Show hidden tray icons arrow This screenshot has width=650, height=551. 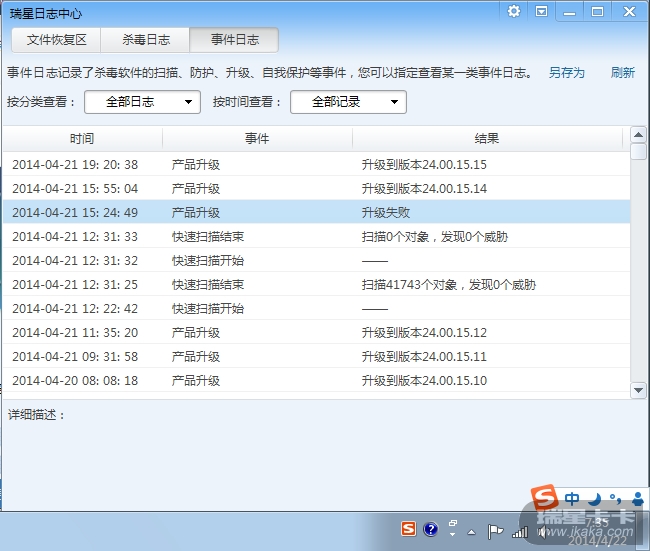pos(471,532)
